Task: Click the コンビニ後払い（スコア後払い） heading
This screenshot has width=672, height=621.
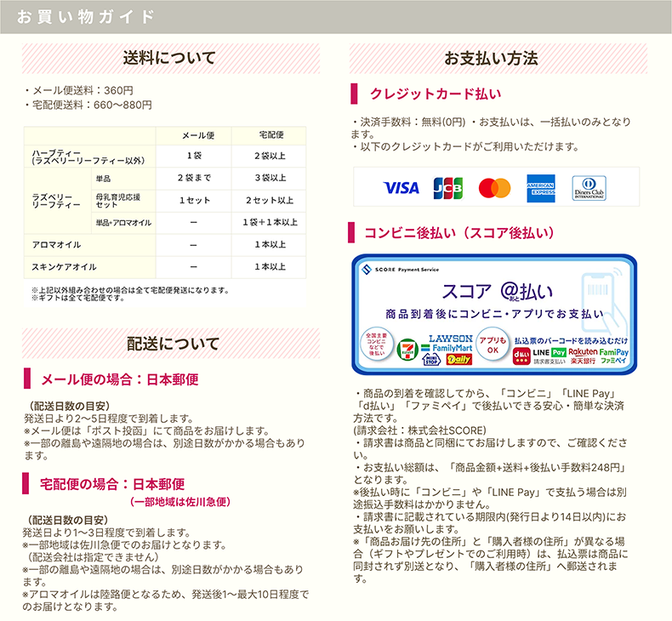Action: 458,232
